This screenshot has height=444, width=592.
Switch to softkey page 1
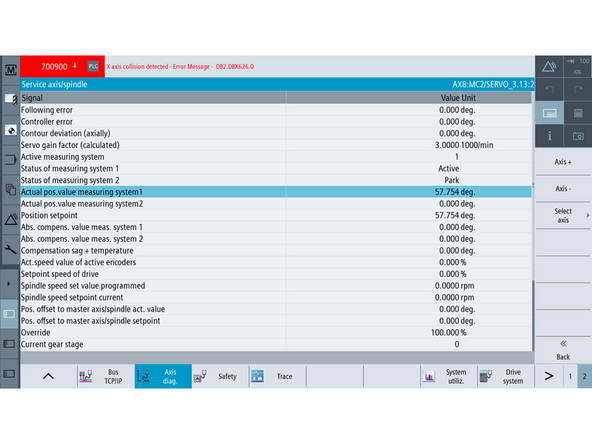click(x=570, y=376)
